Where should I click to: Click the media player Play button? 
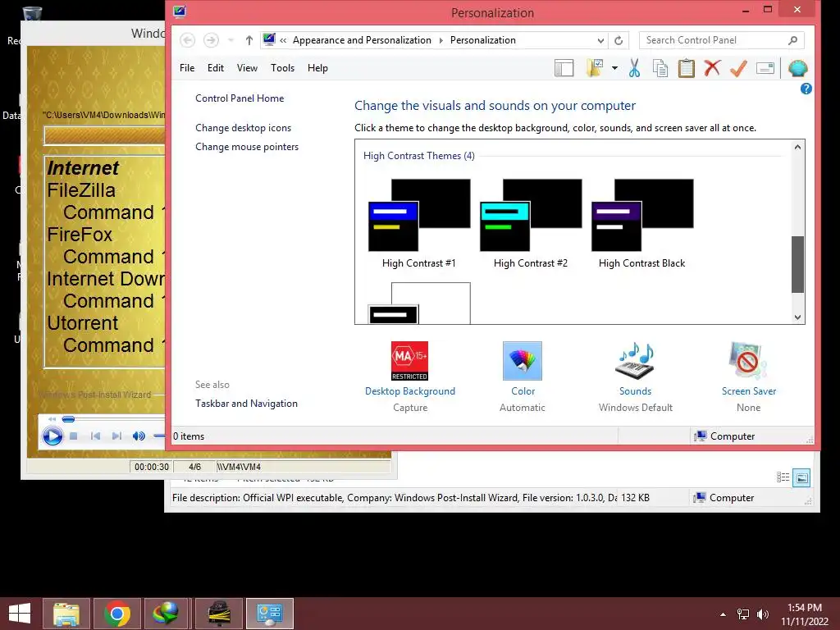point(52,436)
